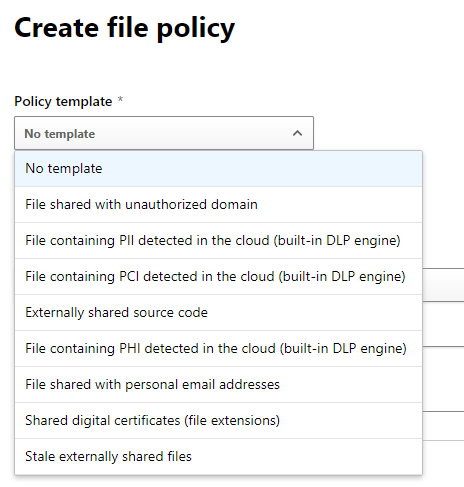Click the Policy template field label
Screen dimensions: 464x487
pos(63,101)
